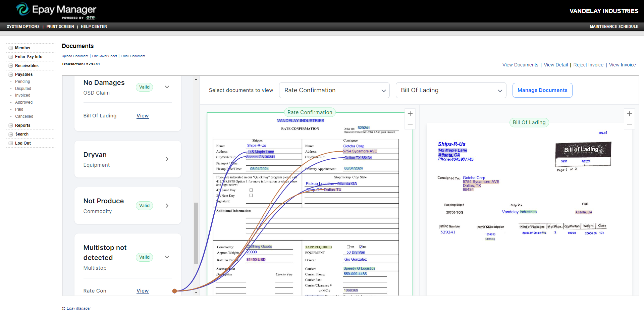This screenshot has height=317, width=644.
Task: Click the Reject Invoice link
Action: (588, 65)
